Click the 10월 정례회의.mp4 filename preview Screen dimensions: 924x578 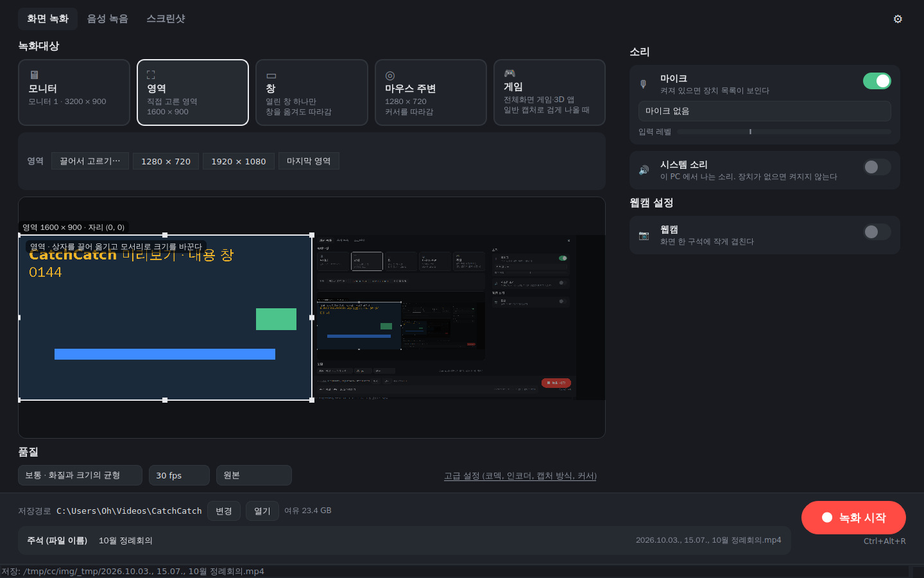pos(708,540)
